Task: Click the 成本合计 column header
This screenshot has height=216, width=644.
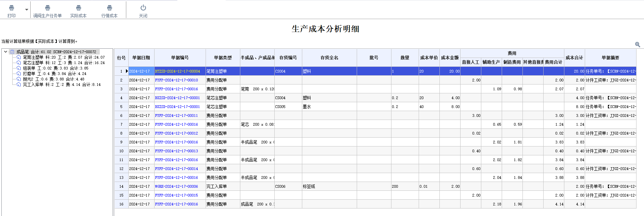Action: point(575,58)
